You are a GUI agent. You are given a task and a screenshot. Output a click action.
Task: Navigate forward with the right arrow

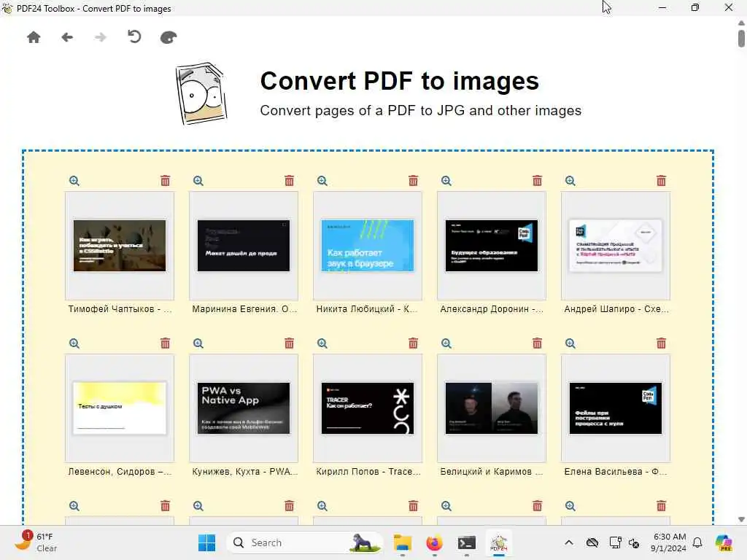101,37
